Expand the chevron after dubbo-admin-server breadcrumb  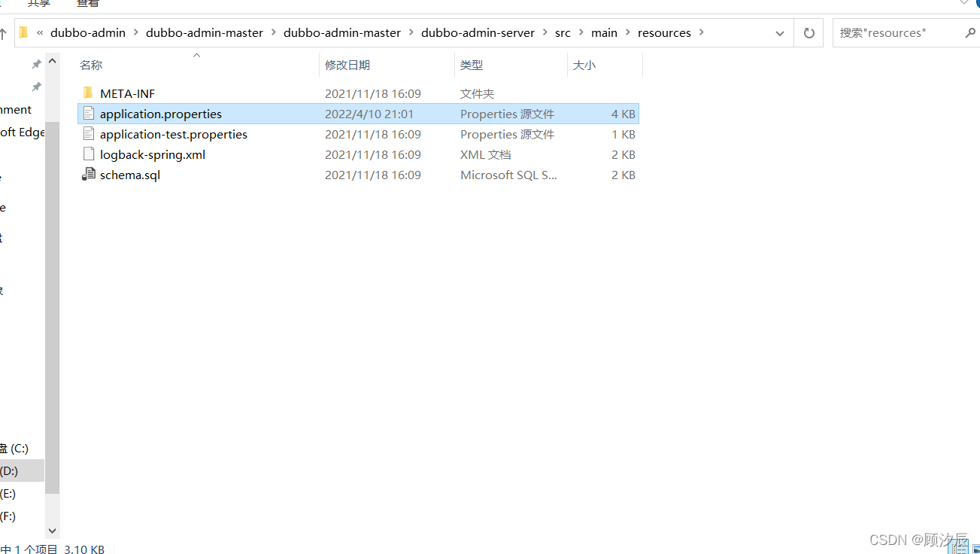tap(545, 32)
